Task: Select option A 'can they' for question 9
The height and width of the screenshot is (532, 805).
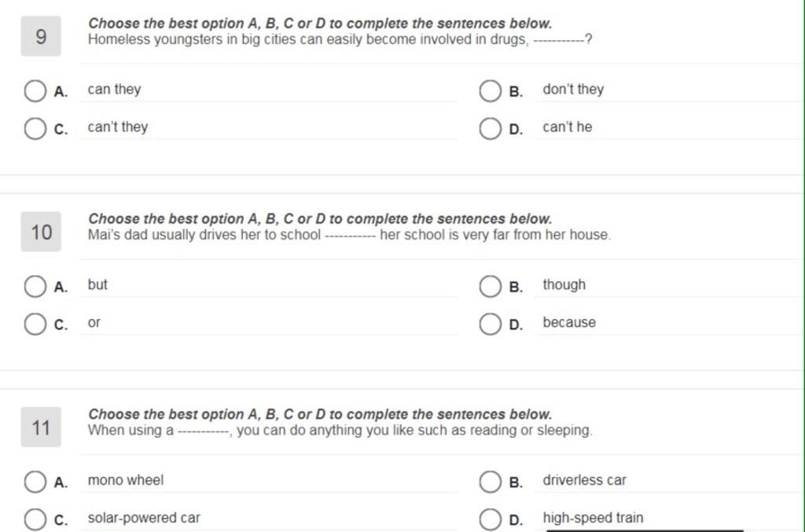Action: [x=35, y=91]
